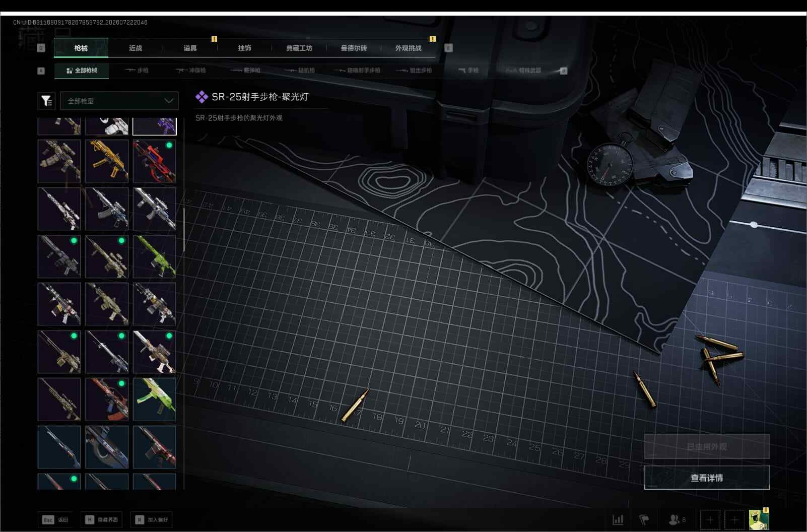Select the lime green rifle skin thumbnail
This screenshot has width=807, height=532.
click(x=154, y=256)
